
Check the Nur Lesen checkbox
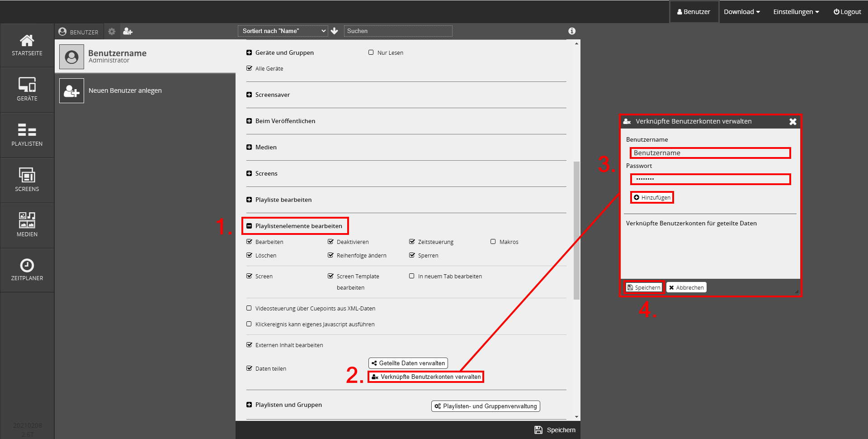(x=371, y=52)
